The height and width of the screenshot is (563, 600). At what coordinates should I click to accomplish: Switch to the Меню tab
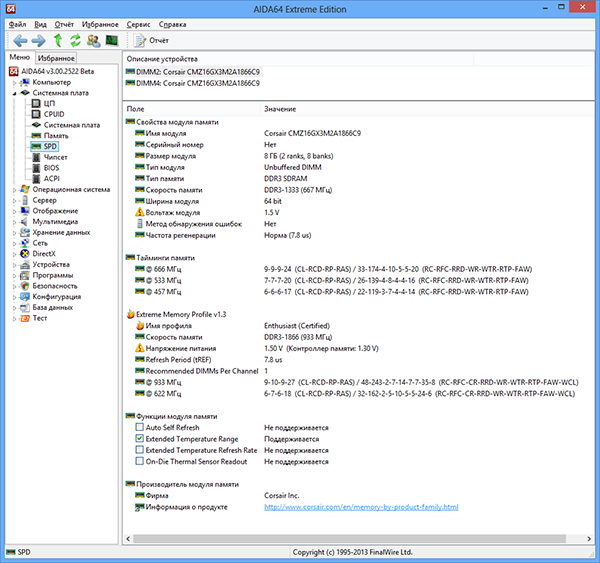pyautogui.click(x=20, y=57)
